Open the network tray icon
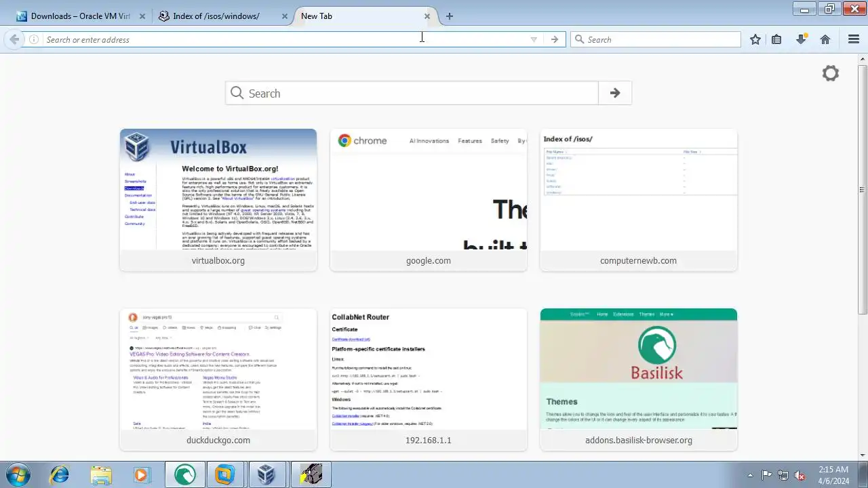The height and width of the screenshot is (488, 868). pyautogui.click(x=783, y=475)
